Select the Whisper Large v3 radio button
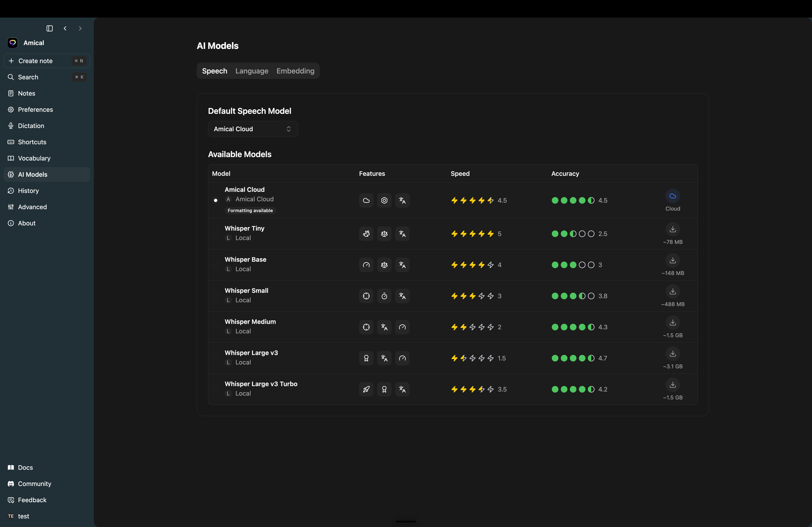This screenshot has width=812, height=527. tap(216, 358)
